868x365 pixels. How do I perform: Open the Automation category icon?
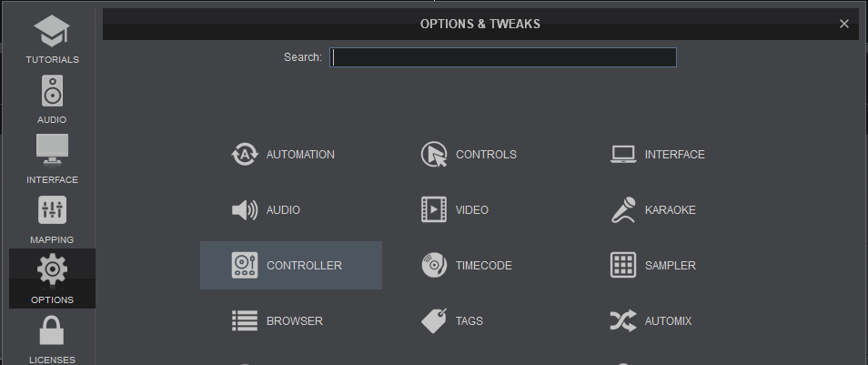click(x=245, y=155)
